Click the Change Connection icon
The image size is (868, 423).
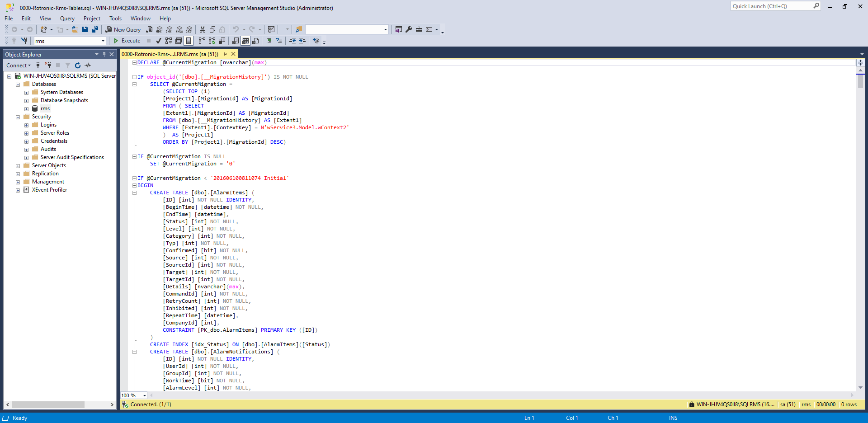point(24,41)
